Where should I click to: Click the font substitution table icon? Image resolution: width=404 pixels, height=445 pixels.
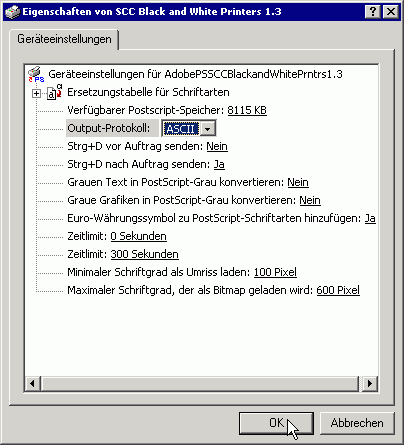coord(55,92)
